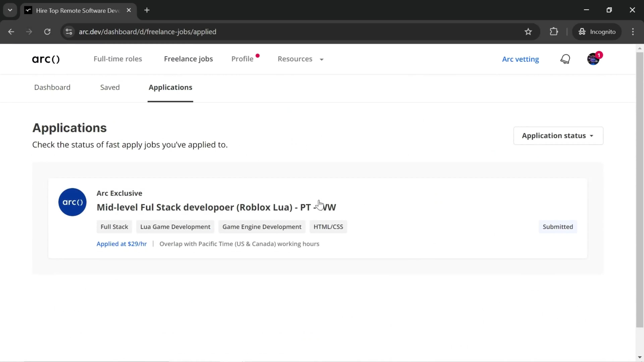Expand the Resources navigation dropdown
644x362 pixels.
point(301,59)
